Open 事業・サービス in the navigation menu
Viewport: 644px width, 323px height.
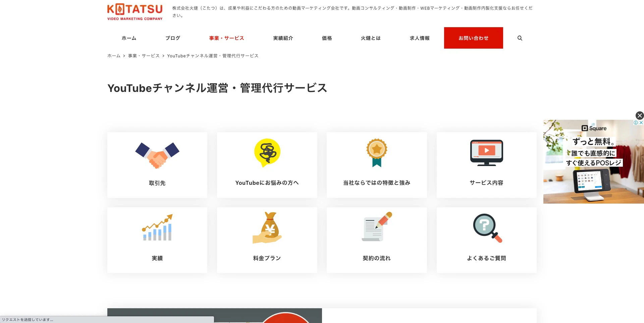226,38
